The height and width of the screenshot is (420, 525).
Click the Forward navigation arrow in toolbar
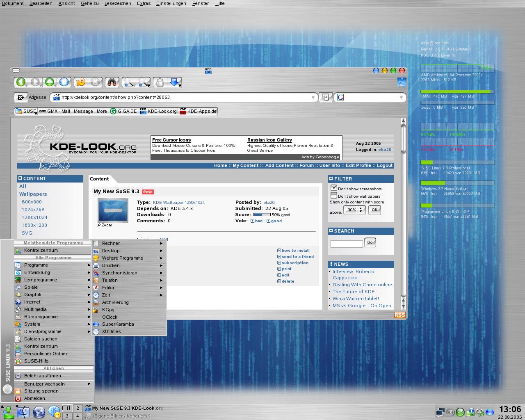tap(35, 82)
